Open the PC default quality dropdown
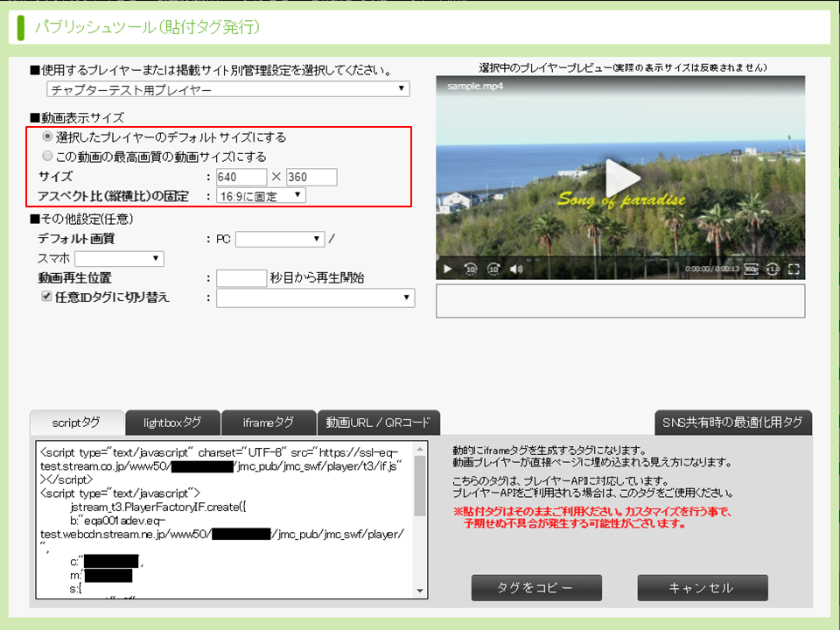The image size is (840, 630). click(x=280, y=239)
